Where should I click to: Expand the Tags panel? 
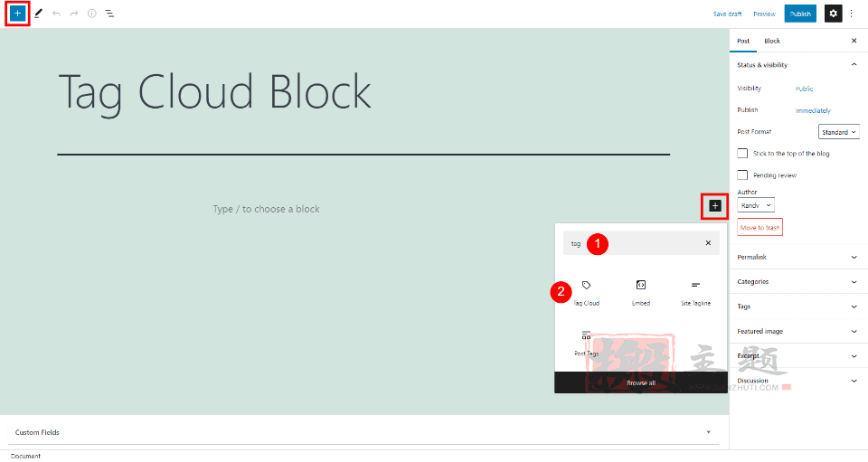click(799, 306)
